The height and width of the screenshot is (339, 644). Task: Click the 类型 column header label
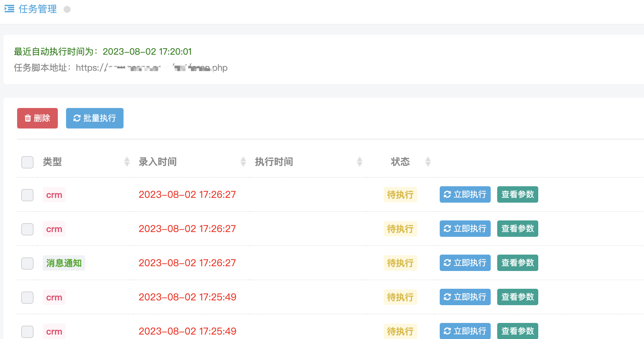click(x=52, y=162)
